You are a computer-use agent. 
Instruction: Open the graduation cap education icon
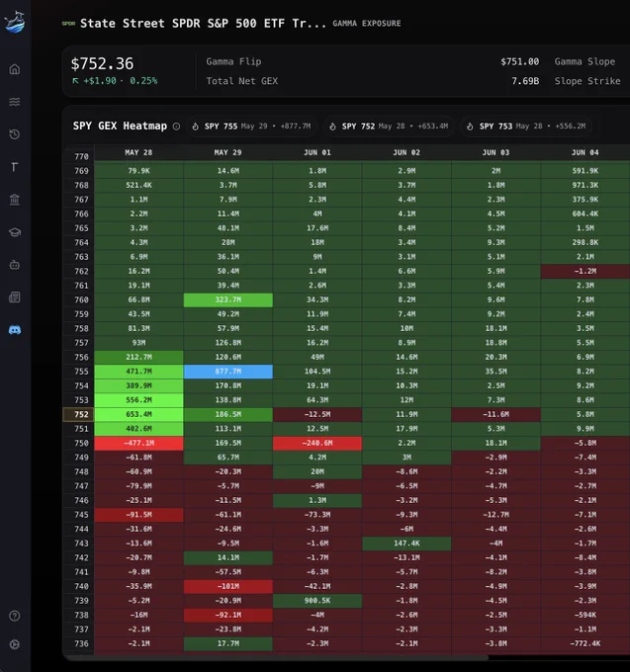coord(15,232)
